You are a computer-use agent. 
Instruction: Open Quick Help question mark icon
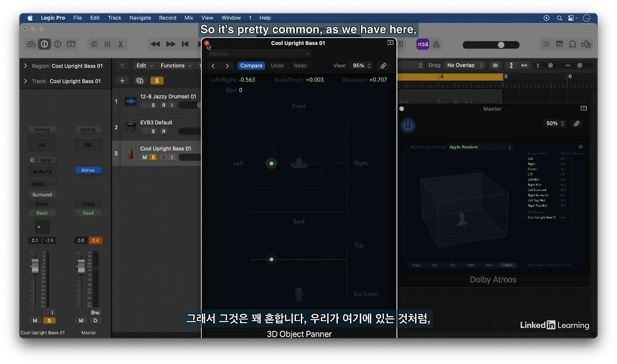(x=57, y=44)
